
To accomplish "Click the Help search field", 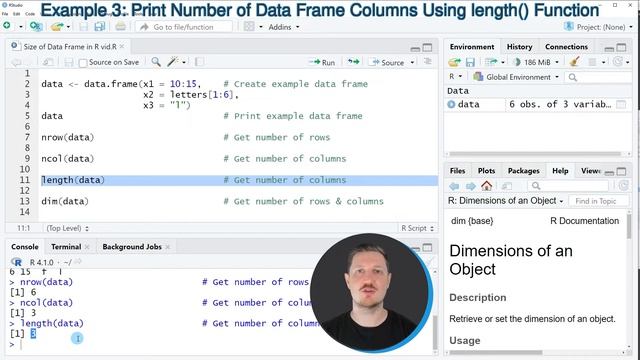I will click(569, 186).
